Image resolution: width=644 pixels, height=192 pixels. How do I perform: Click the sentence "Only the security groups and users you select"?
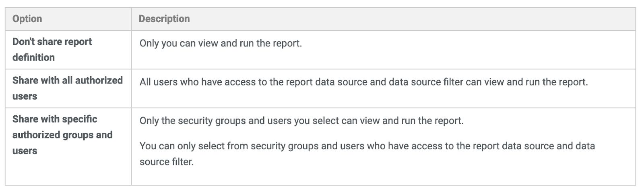pos(301,121)
